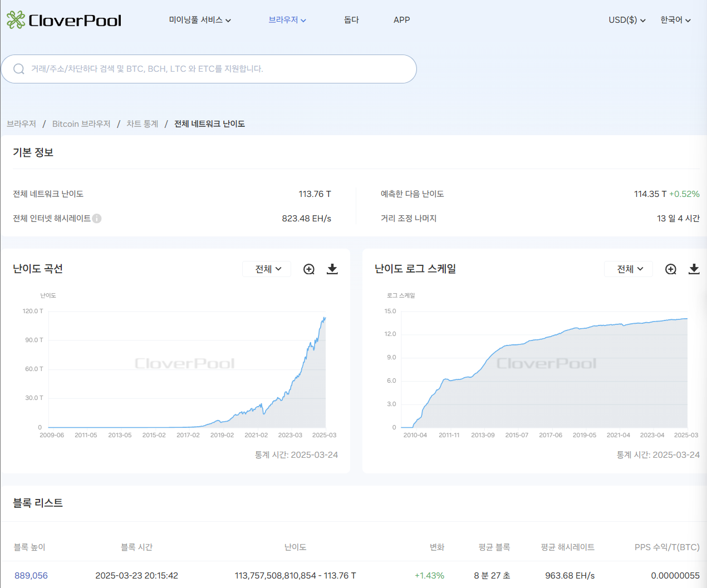This screenshot has height=588, width=707.
Task: Open the USD($) currency selector
Action: [627, 20]
